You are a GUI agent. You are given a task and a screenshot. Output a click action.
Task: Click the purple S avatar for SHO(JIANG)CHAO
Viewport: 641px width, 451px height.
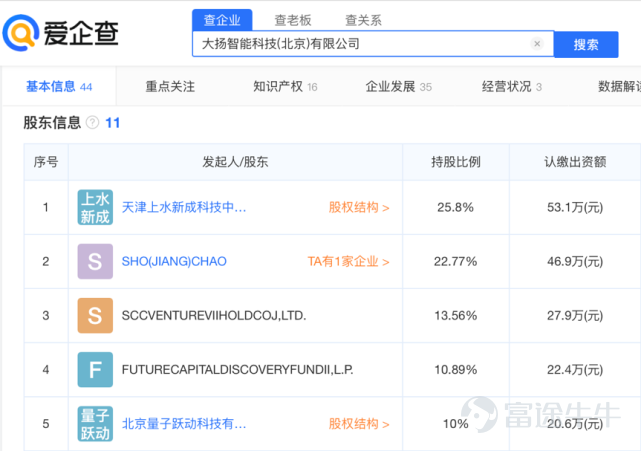(x=95, y=261)
